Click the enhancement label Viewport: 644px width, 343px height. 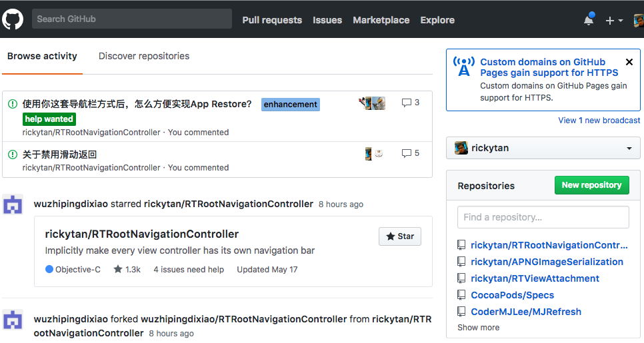pos(291,105)
